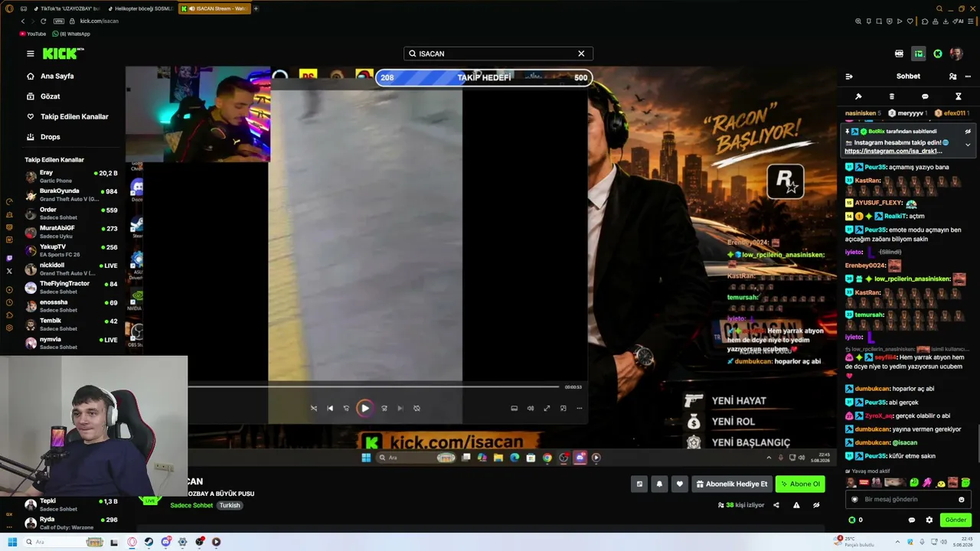Toggle channel notifications bell
This screenshot has height=551, width=980.
(659, 484)
